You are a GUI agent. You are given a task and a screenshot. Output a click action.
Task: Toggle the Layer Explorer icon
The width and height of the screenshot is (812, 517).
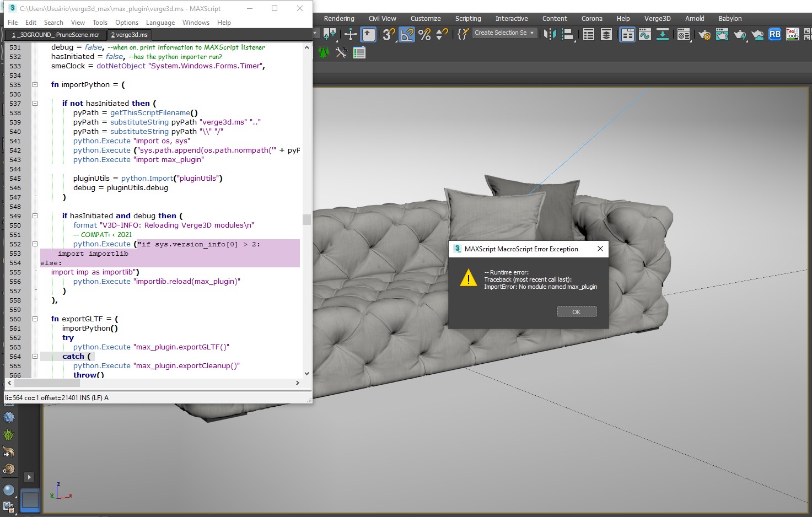pyautogui.click(x=606, y=34)
